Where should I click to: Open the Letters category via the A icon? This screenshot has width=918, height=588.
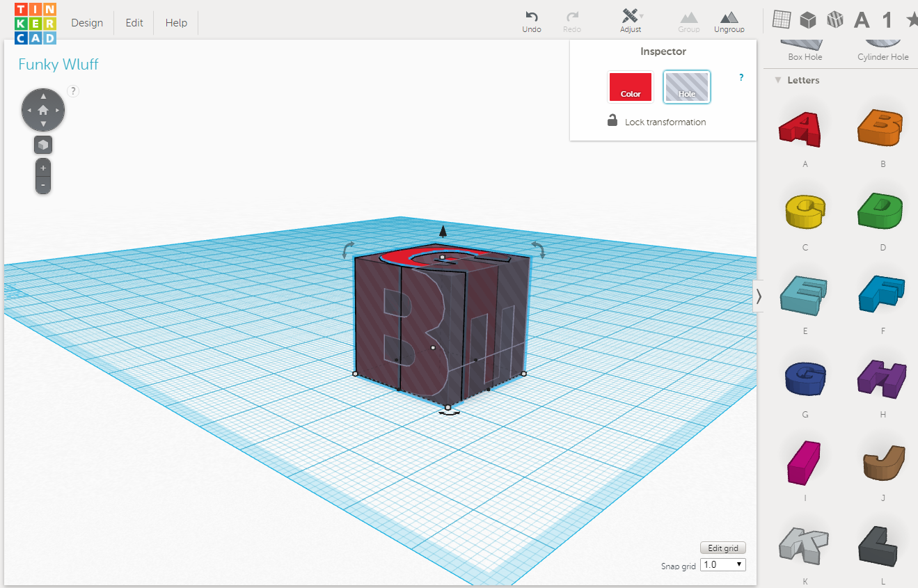pyautogui.click(x=861, y=19)
